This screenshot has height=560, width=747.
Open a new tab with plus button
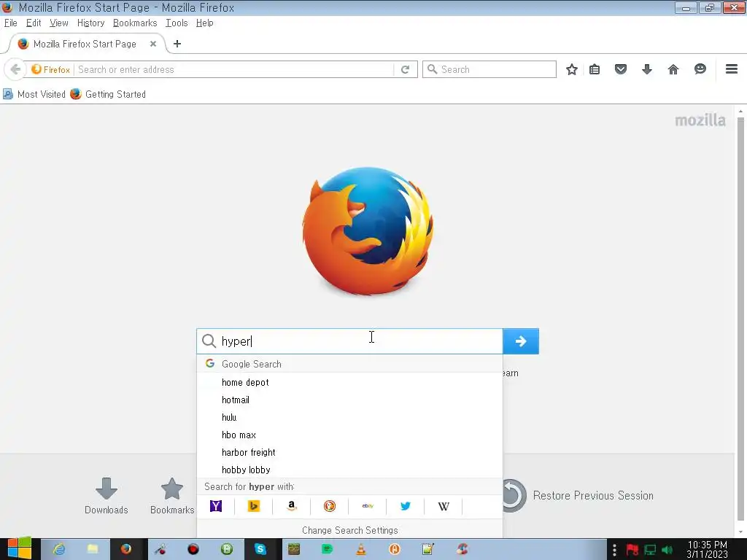point(177,44)
